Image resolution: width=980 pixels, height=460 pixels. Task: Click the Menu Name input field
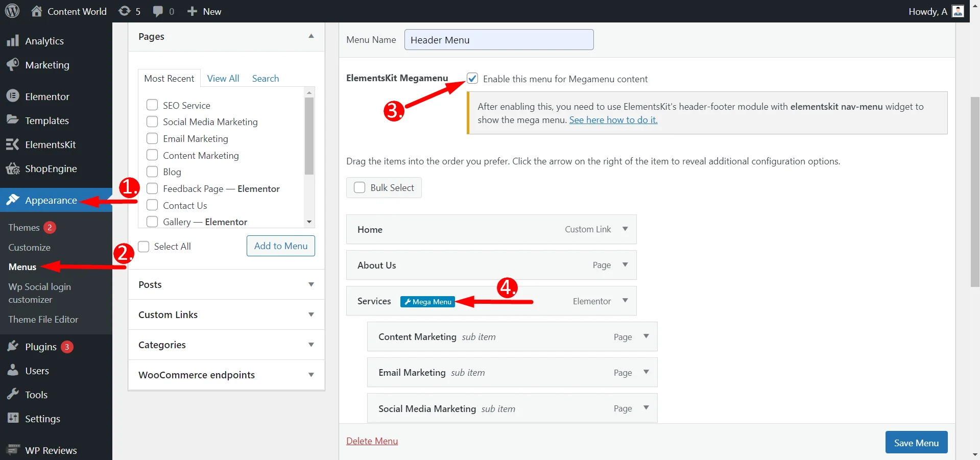click(x=498, y=40)
